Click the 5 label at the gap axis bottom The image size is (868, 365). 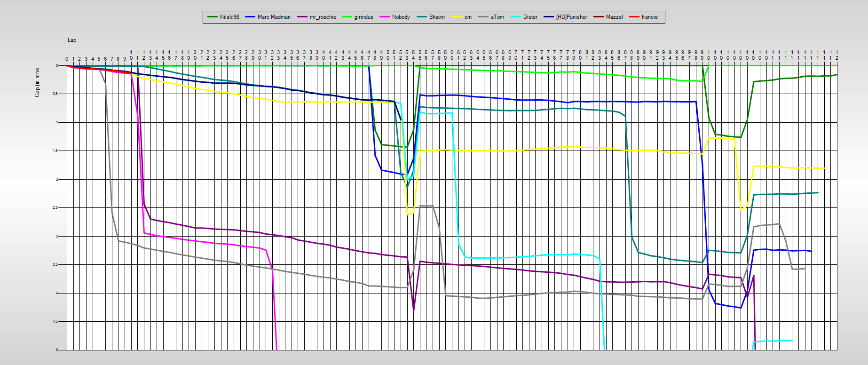coord(57,350)
